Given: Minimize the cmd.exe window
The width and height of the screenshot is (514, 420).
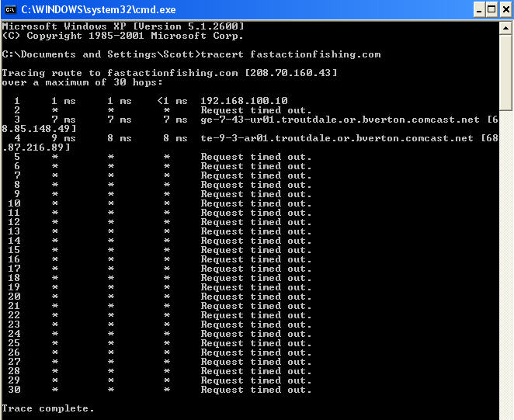Looking at the screenshot, I should tap(479, 10).
